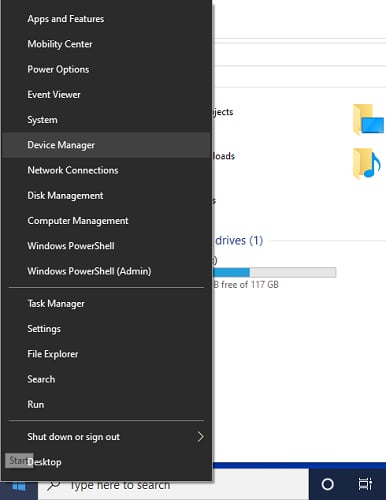
Task: Click the search magnifier icon in taskbar
Action: pos(53,485)
